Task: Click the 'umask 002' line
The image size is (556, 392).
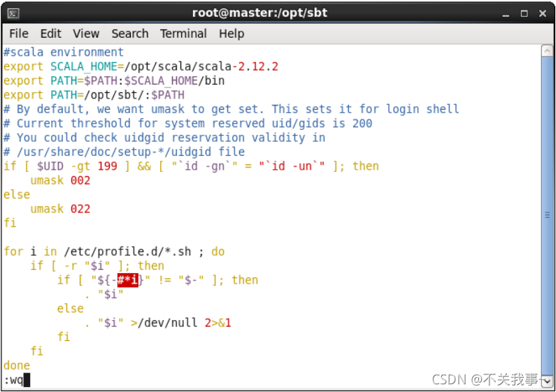Action: [60, 180]
